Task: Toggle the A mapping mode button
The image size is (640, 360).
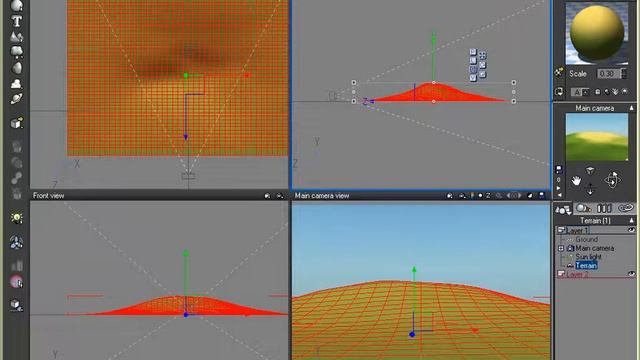Action: [577, 92]
